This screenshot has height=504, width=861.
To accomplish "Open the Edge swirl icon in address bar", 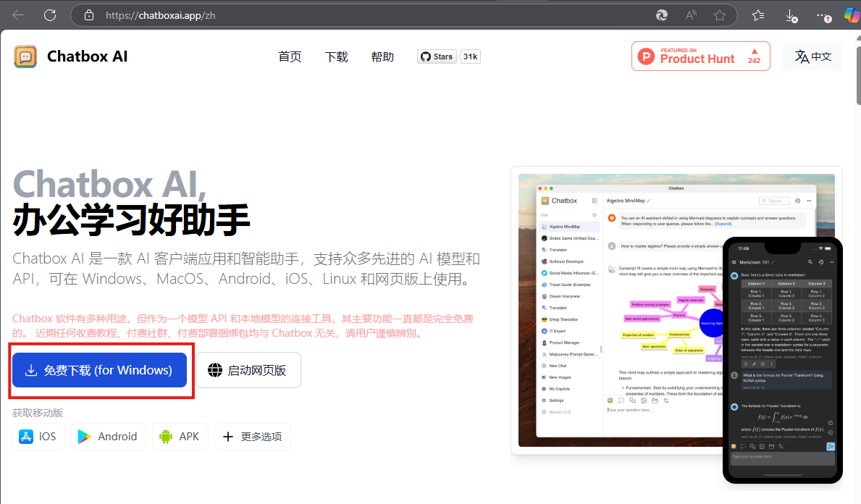I will point(662,15).
